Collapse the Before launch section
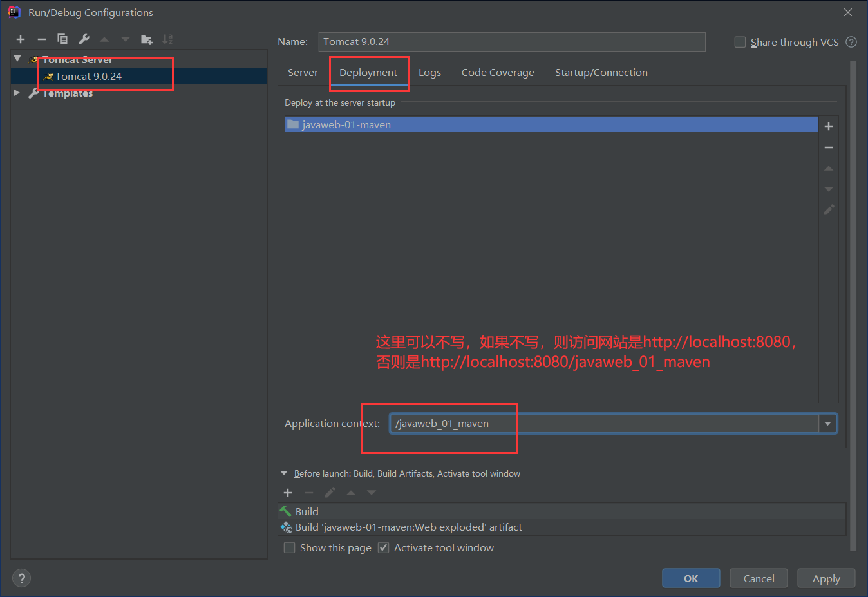The width and height of the screenshot is (868, 597). [284, 473]
